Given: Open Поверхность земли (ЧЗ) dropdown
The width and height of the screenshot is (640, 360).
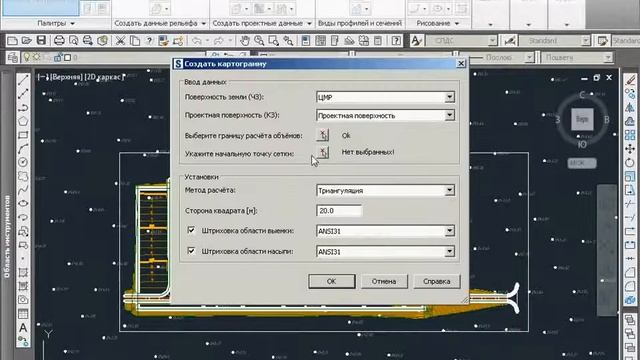Looking at the screenshot, I should 449,97.
